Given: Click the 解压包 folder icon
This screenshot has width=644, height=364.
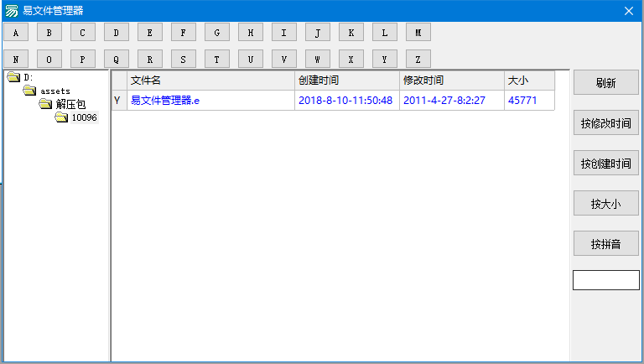Looking at the screenshot, I should point(45,103).
